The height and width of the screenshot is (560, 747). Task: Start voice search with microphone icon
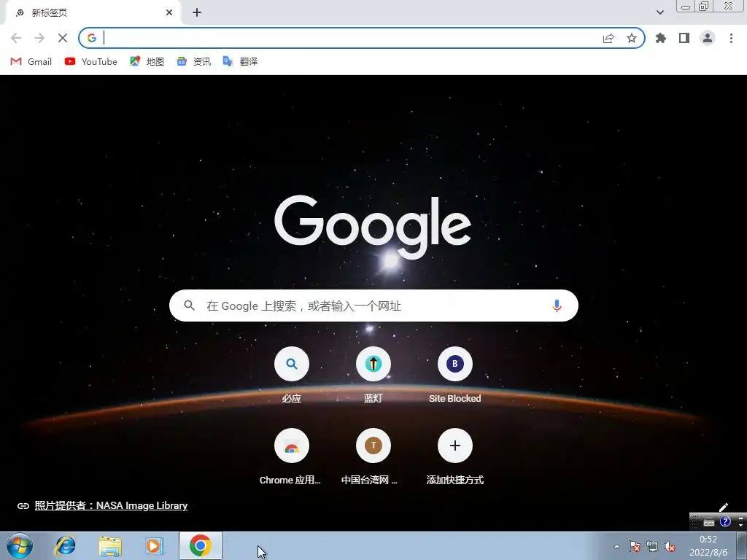pos(557,306)
